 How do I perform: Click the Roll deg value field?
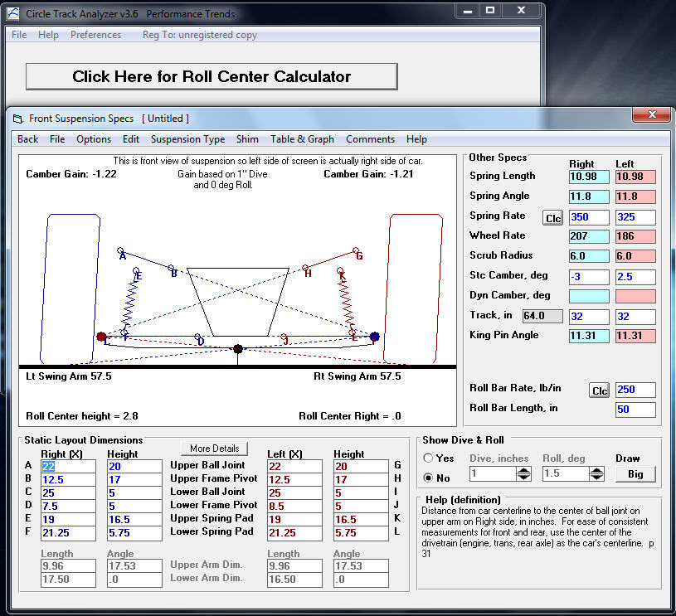566,473
